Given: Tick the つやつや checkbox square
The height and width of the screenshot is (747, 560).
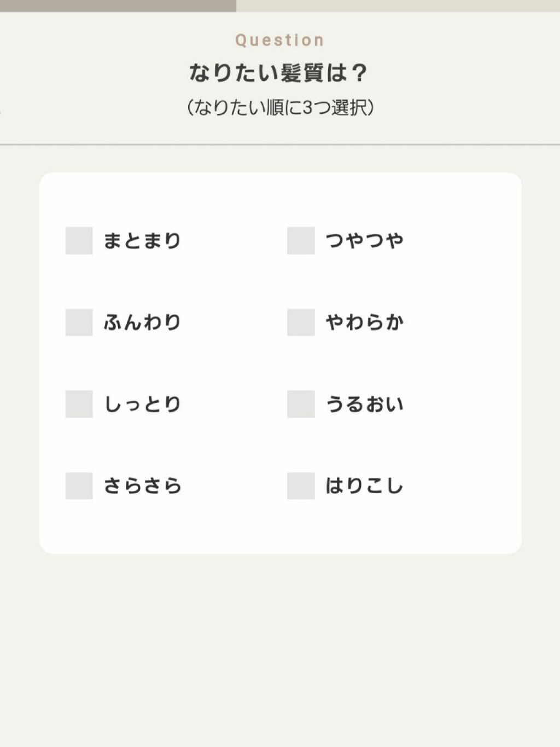Looking at the screenshot, I should coord(301,241).
